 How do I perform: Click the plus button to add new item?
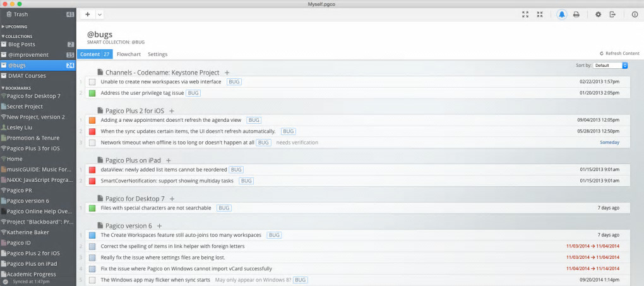point(88,15)
